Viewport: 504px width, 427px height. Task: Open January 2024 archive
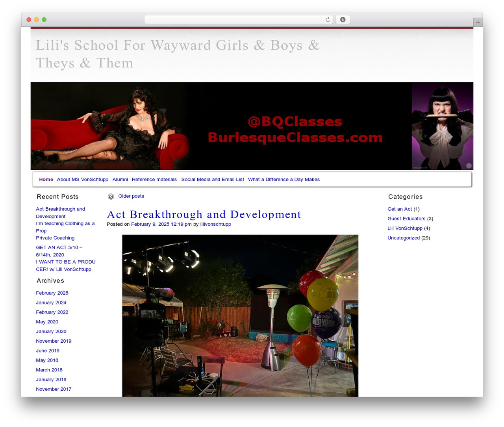point(51,303)
